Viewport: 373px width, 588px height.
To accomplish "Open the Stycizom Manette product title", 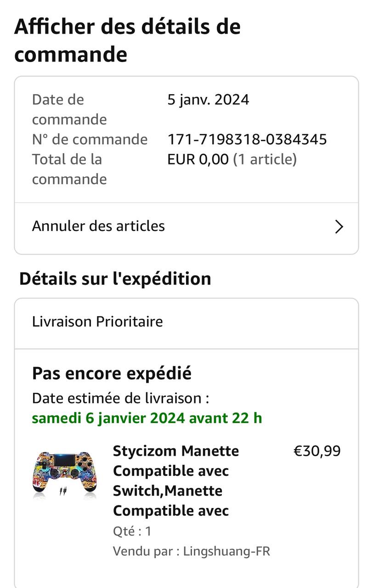I will [x=175, y=481].
